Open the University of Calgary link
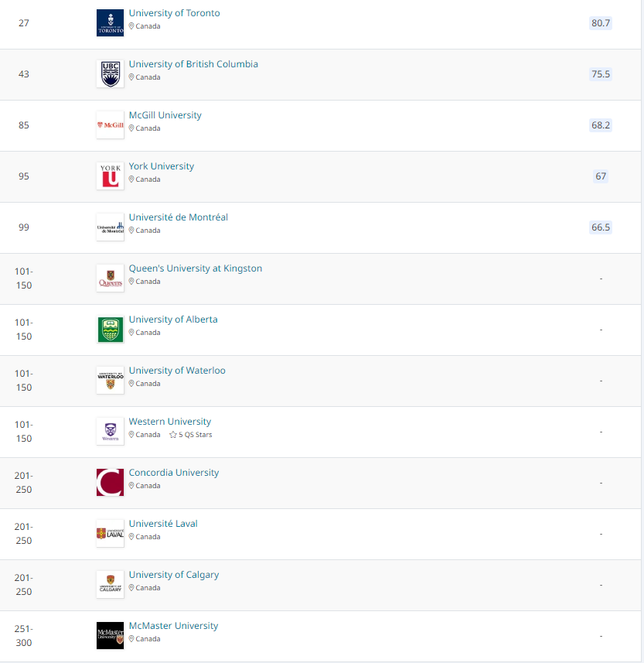 tap(173, 575)
